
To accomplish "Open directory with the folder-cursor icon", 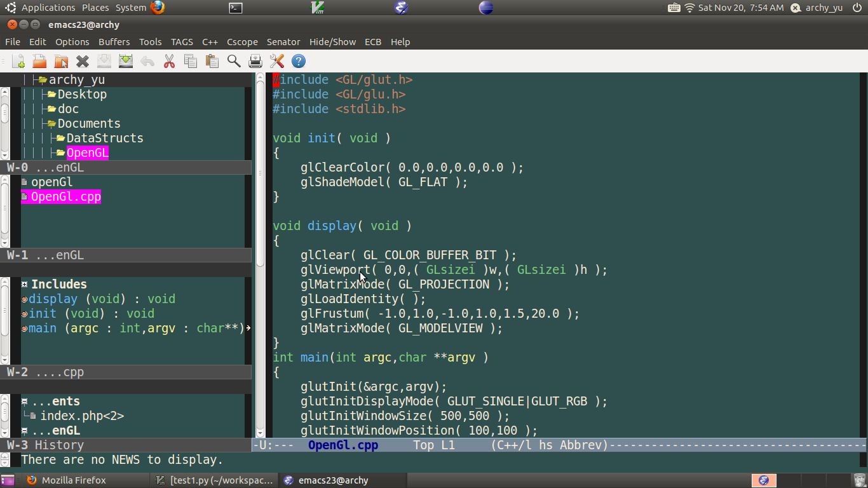I will (x=61, y=61).
